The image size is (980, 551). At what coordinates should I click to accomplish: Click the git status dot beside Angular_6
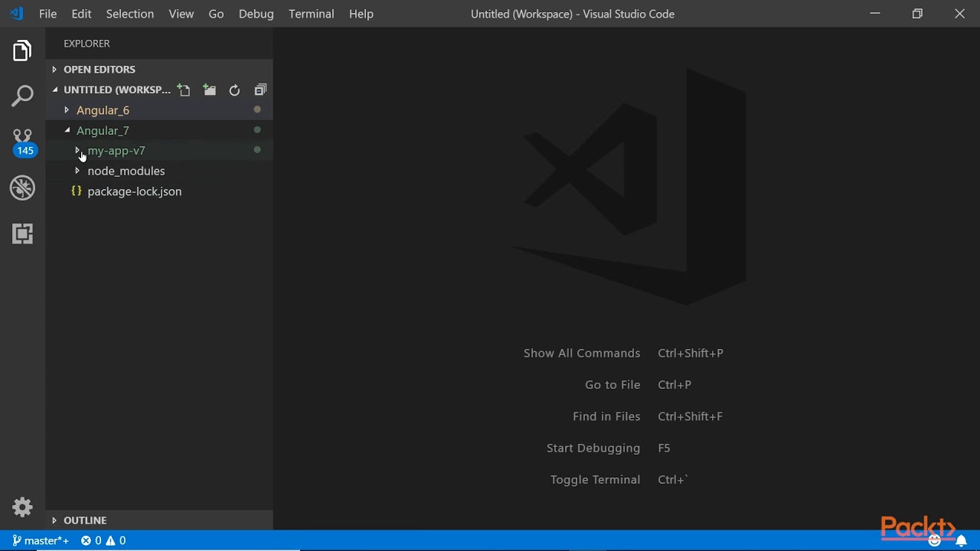pos(257,109)
